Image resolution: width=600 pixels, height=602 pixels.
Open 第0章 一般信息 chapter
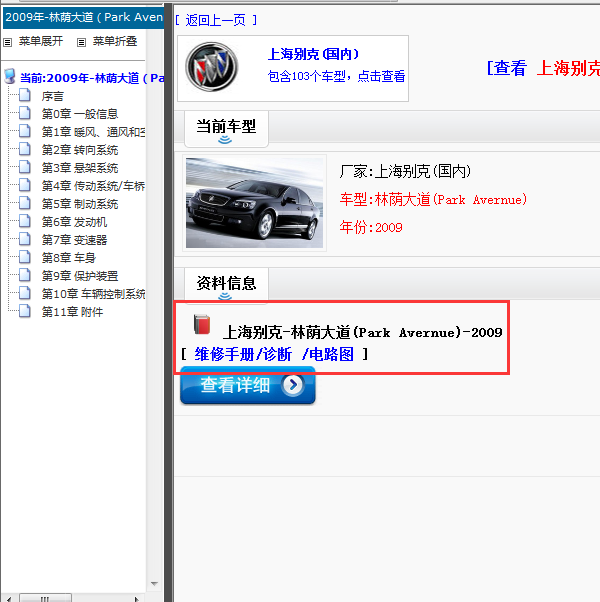tap(80, 114)
